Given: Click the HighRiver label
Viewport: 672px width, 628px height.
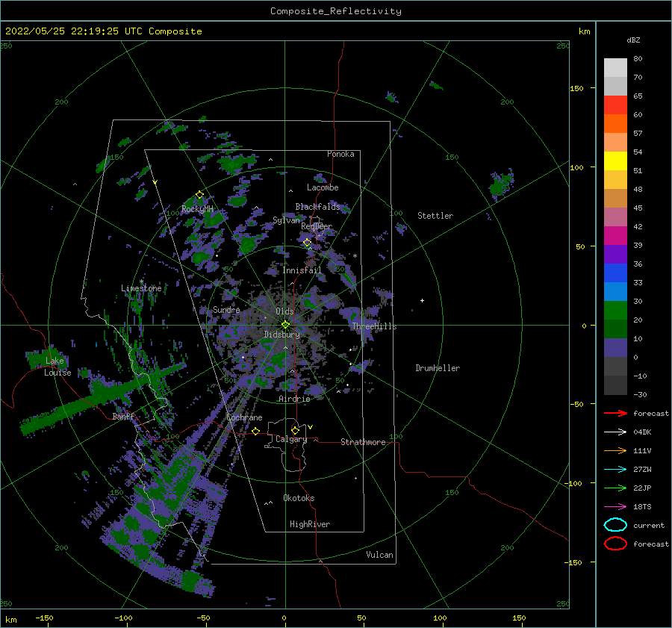Looking at the screenshot, I should [310, 524].
